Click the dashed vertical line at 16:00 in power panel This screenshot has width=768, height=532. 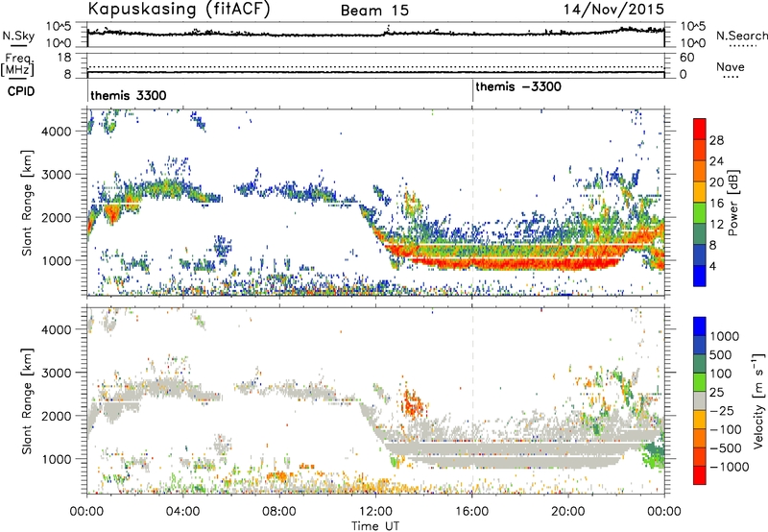472,202
